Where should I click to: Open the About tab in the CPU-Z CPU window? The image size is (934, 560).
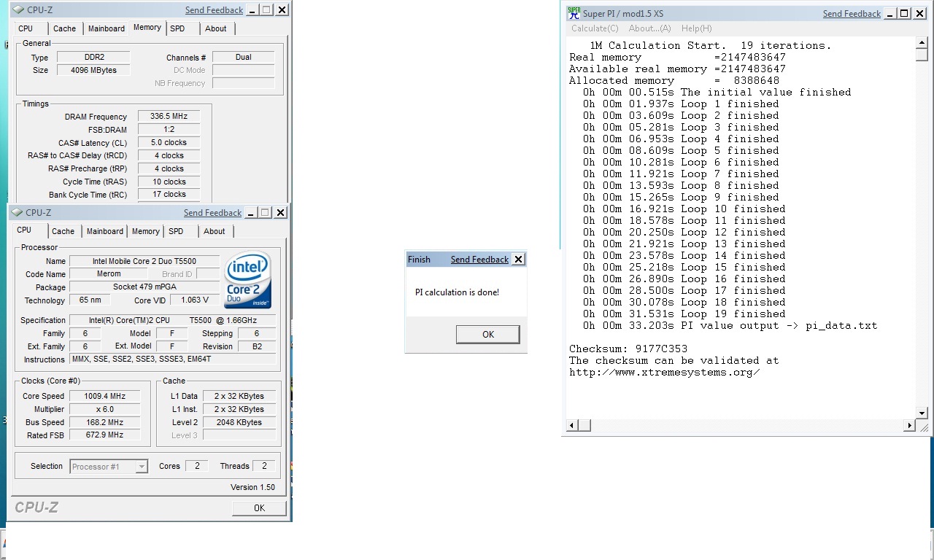coord(215,231)
